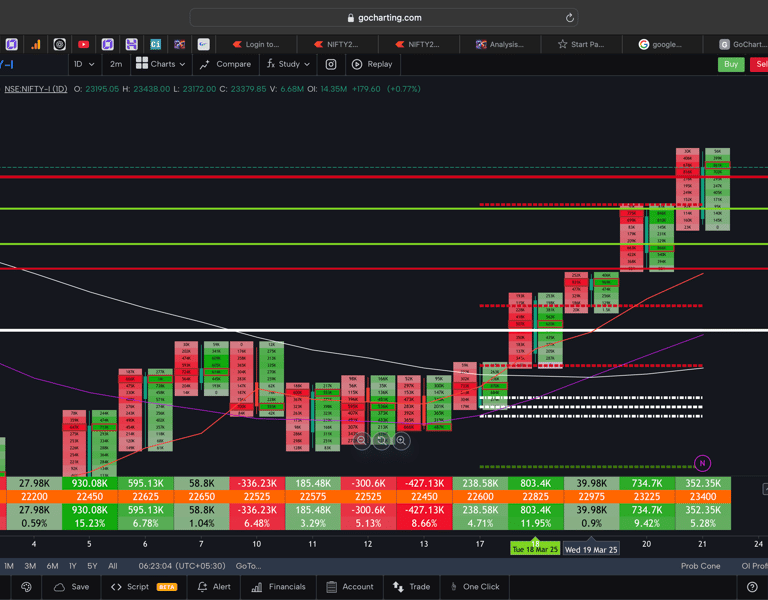Open the 1D timeframe dropdown
Image resolution: width=768 pixels, height=600 pixels.
[84, 64]
